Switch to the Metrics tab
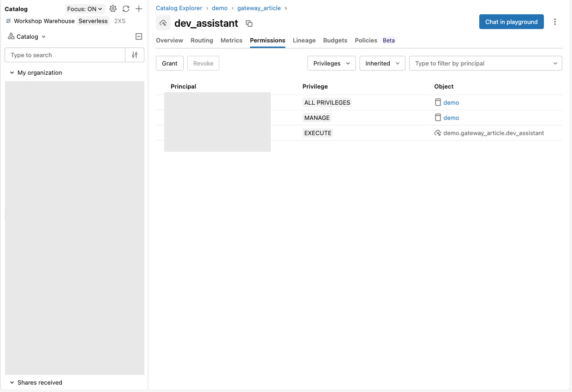 (232, 40)
